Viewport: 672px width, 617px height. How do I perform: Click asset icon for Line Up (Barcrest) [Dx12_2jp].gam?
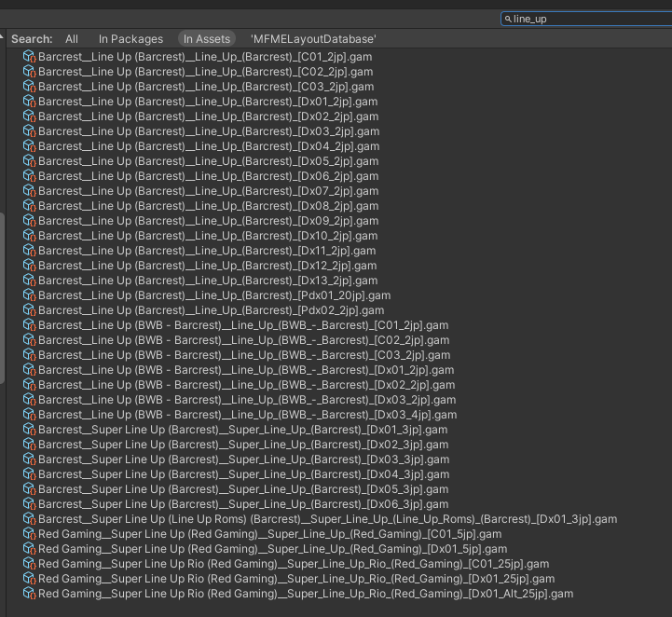[x=29, y=266]
